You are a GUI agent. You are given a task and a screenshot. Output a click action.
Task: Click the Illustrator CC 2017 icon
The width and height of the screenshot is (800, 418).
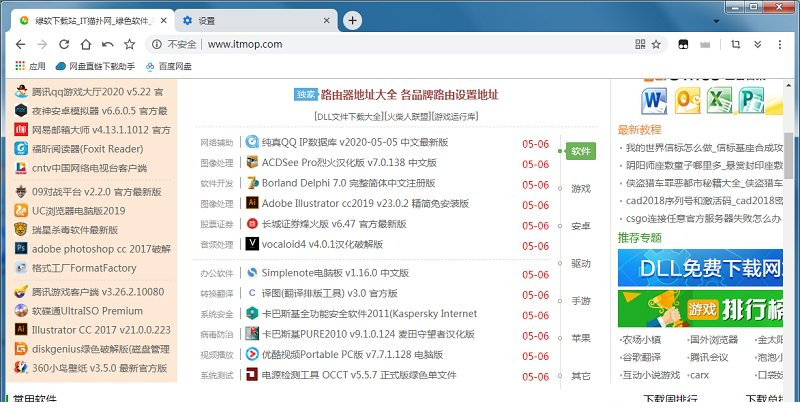click(x=21, y=329)
